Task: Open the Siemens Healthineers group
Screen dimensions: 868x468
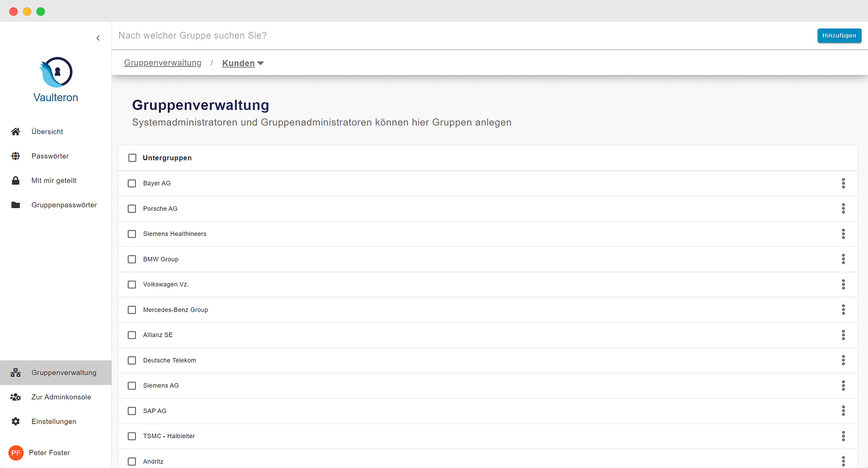Action: click(x=175, y=234)
